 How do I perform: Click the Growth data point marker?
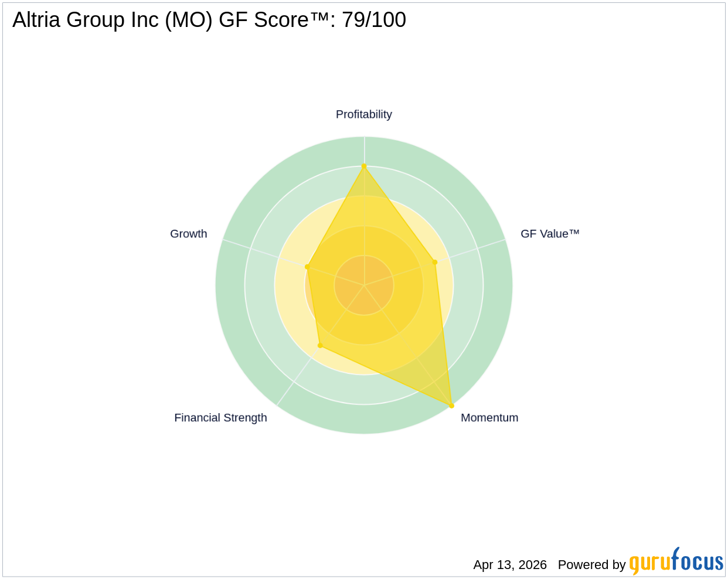click(307, 267)
